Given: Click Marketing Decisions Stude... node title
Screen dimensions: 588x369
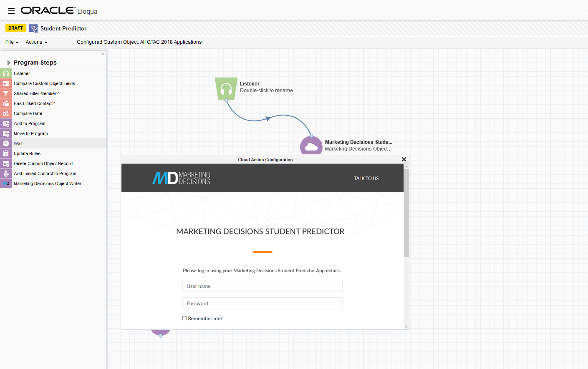Looking at the screenshot, I should click(x=358, y=142).
